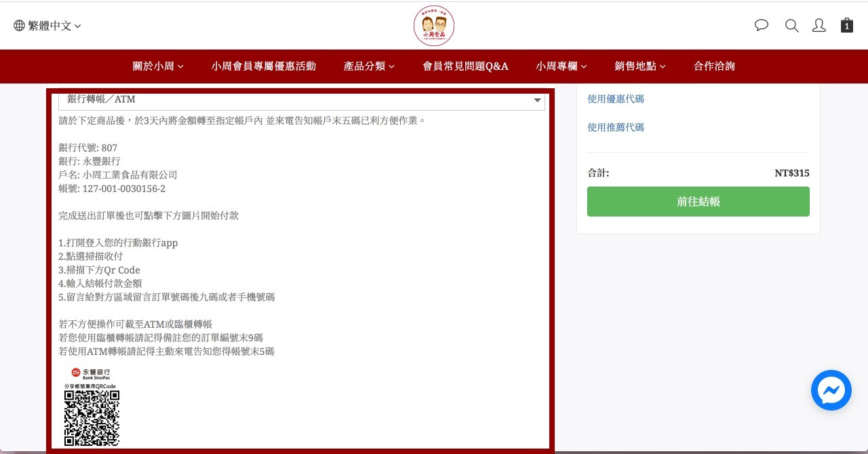The height and width of the screenshot is (454, 868).
Task: Click the 3.掃描下方Qr Code step text
Action: (99, 270)
